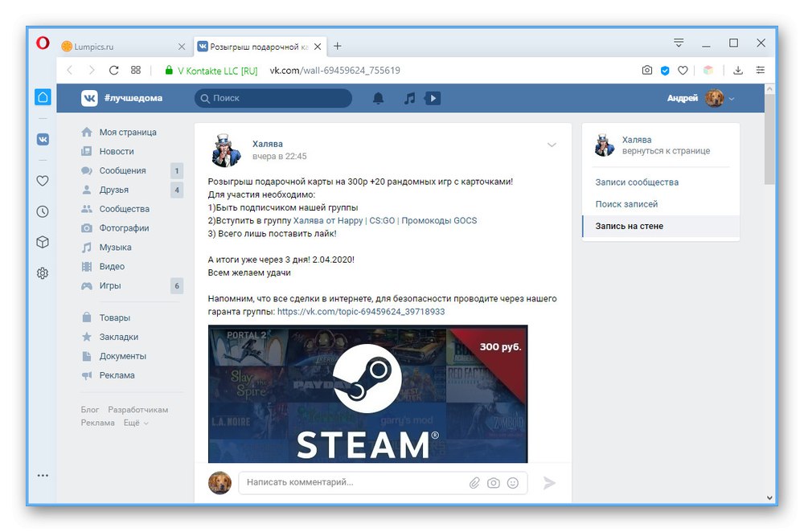Viewport: 804px width, 532px height.
Task: Open ad blocker shield icon
Action: pos(665,71)
